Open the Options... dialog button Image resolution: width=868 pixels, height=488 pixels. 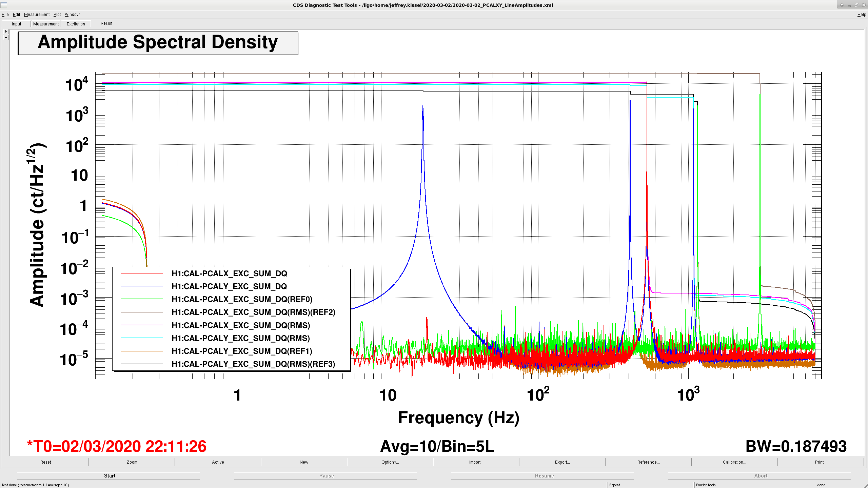[x=390, y=462]
